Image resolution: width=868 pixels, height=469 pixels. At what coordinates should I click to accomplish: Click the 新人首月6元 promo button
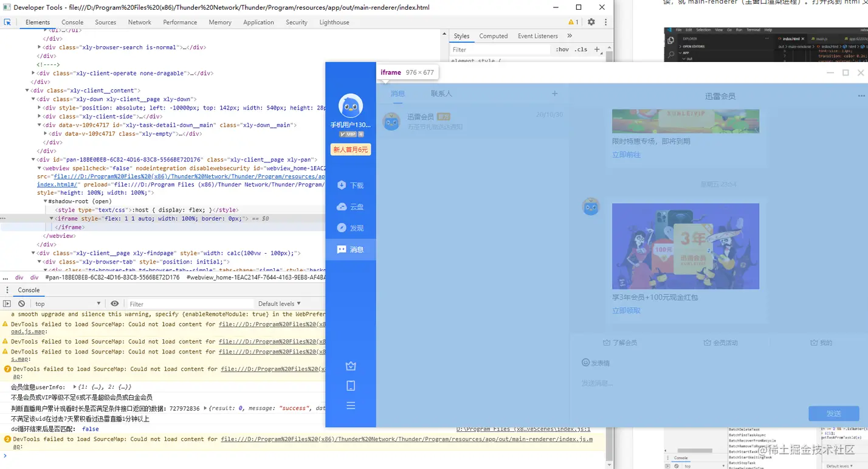coord(350,150)
